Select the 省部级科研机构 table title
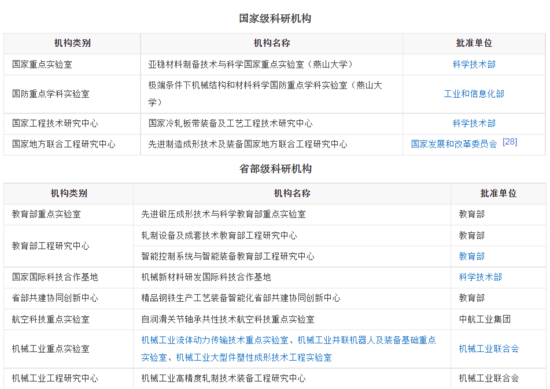This screenshot has height=389, width=550. 275,169
